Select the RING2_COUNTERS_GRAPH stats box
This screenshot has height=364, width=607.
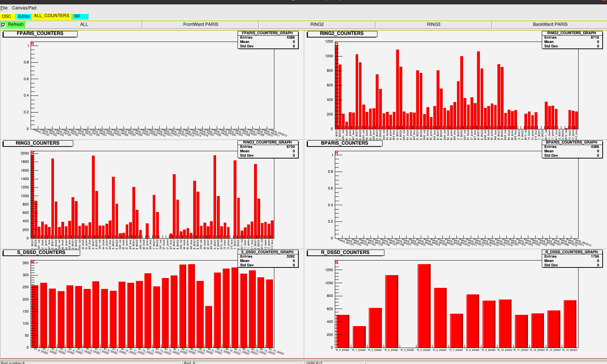[571, 40]
